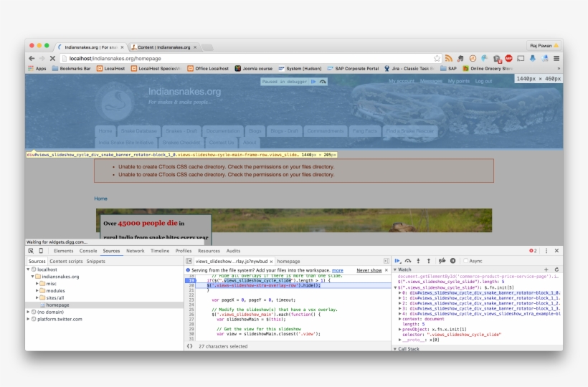Refresh watch expressions
The height and width of the screenshot is (387, 588).
(x=556, y=269)
